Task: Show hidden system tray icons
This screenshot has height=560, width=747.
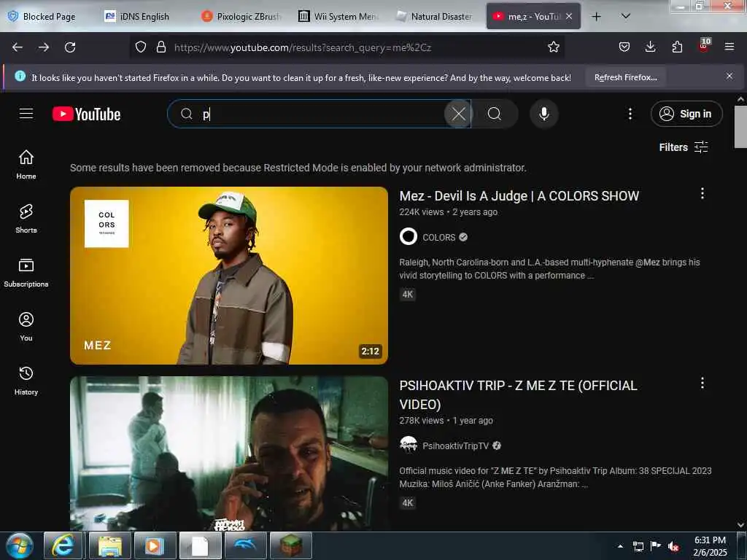Action: pos(620,546)
